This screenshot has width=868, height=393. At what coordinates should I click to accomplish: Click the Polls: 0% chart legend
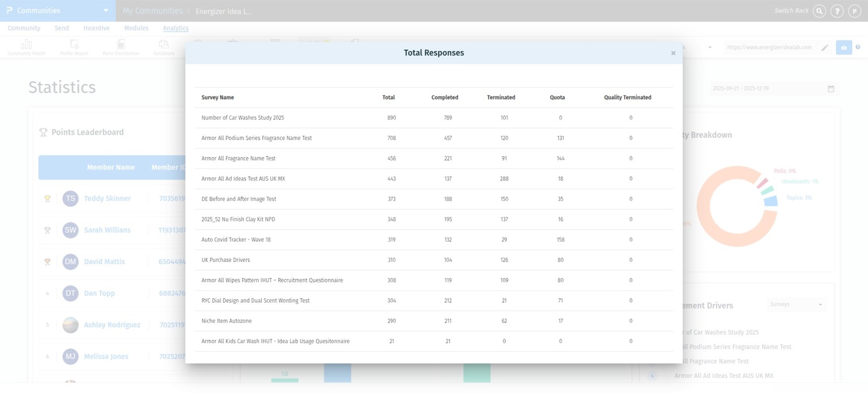click(x=785, y=171)
